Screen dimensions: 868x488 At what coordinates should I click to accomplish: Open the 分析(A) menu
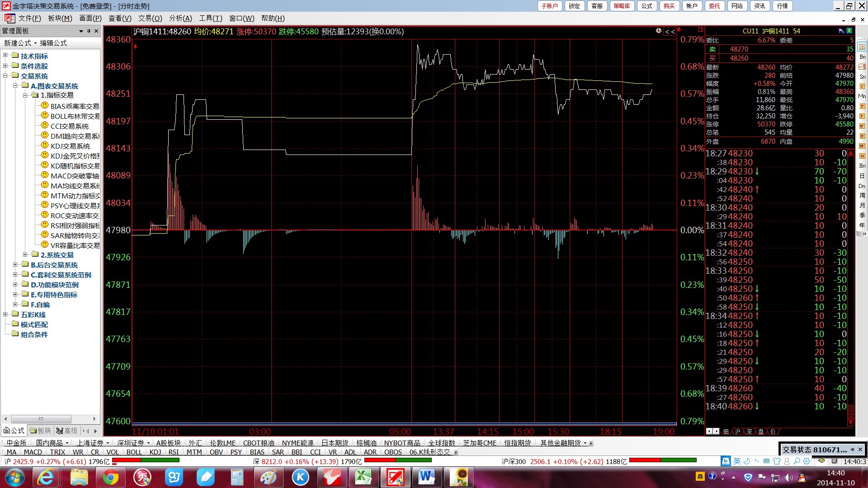click(180, 19)
